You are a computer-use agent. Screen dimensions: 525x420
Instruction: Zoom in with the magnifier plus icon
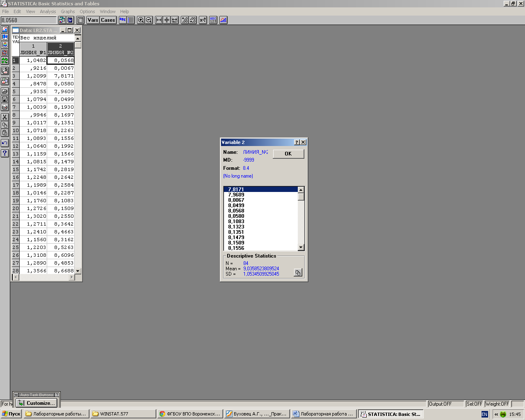tap(141, 20)
